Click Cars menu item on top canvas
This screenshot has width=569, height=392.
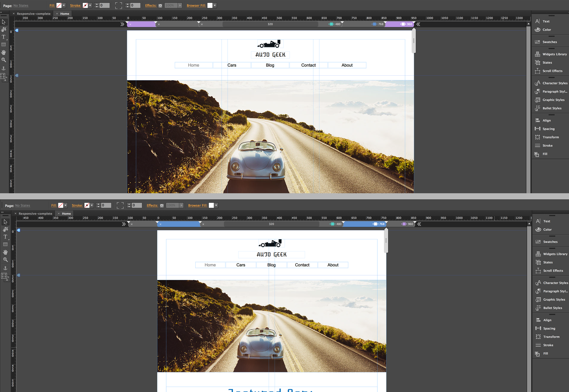tap(232, 65)
